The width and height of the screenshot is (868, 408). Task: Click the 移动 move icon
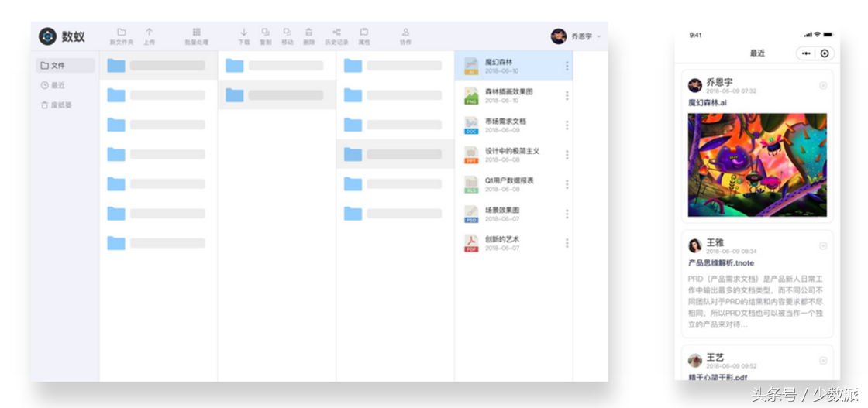287,32
